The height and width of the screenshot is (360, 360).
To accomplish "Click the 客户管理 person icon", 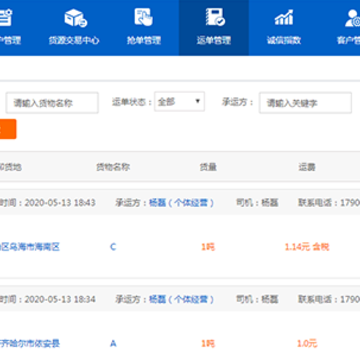I will point(352,18).
